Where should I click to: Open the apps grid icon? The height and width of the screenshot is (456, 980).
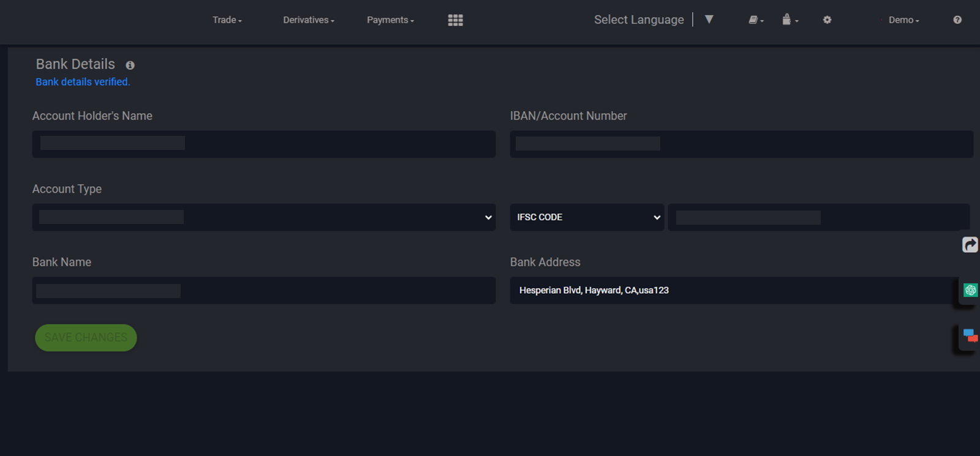pyautogui.click(x=455, y=20)
